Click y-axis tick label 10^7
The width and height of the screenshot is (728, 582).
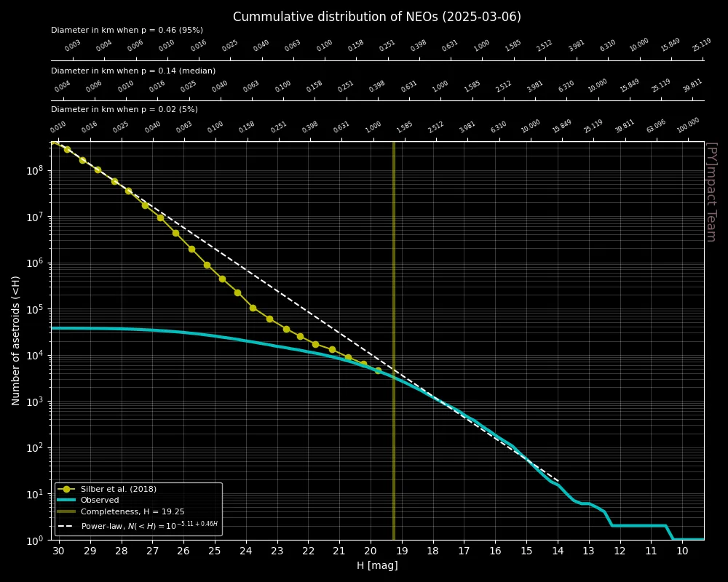35,217
